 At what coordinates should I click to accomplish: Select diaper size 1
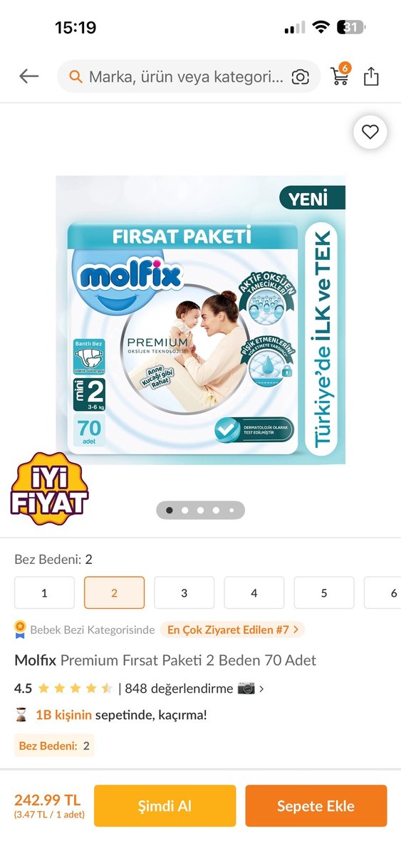point(44,592)
